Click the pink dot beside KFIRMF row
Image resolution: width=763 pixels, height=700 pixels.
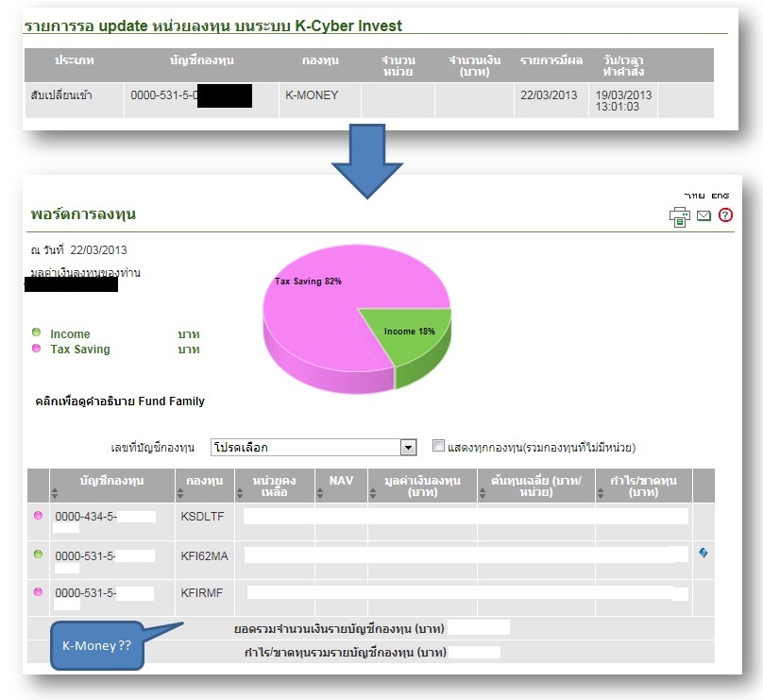click(x=38, y=592)
